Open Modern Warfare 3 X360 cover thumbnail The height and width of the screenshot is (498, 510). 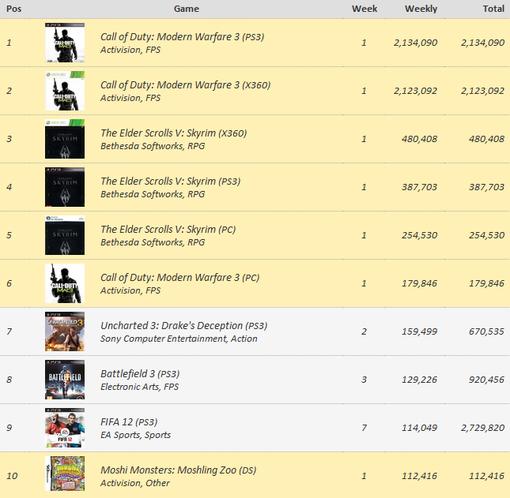(x=65, y=91)
